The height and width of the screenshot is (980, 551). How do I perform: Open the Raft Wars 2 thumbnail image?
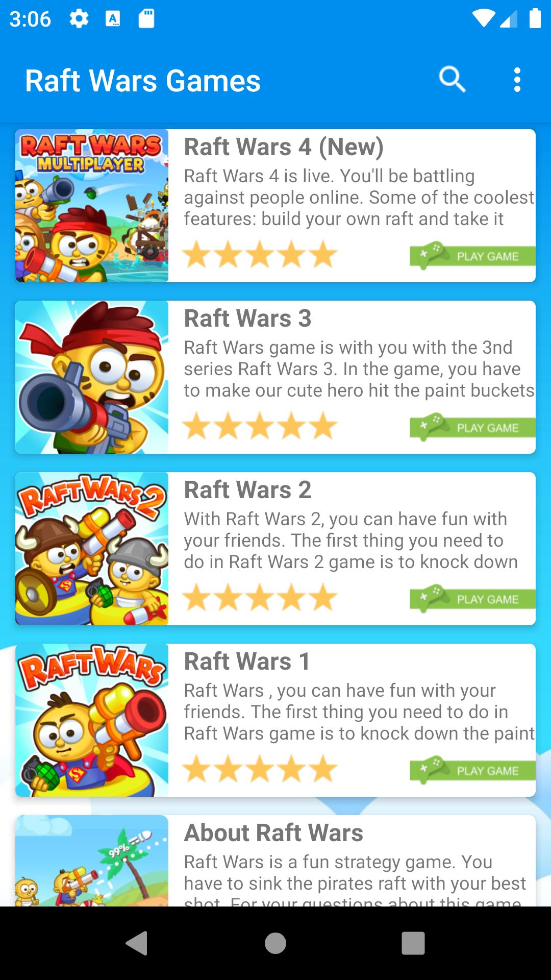coord(92,549)
